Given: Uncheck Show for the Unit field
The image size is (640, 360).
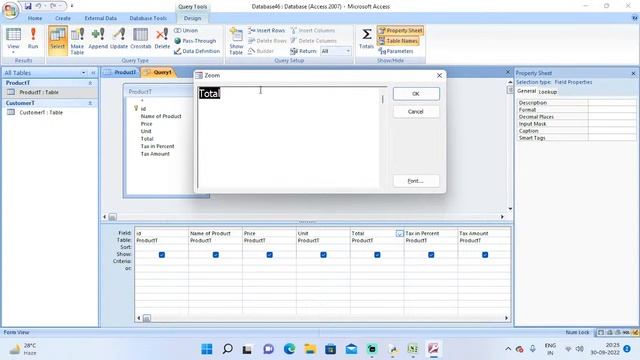Looking at the screenshot, I should tap(324, 255).
